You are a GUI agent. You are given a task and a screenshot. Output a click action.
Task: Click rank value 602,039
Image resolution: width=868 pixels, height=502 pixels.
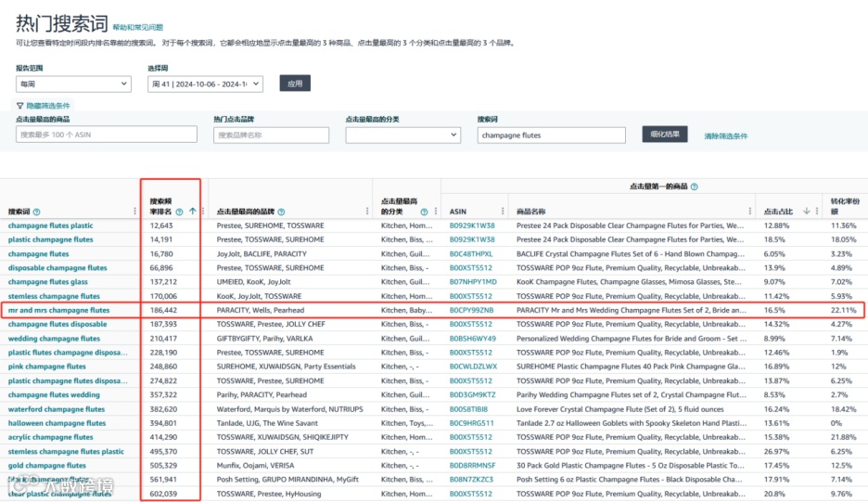[x=163, y=494]
